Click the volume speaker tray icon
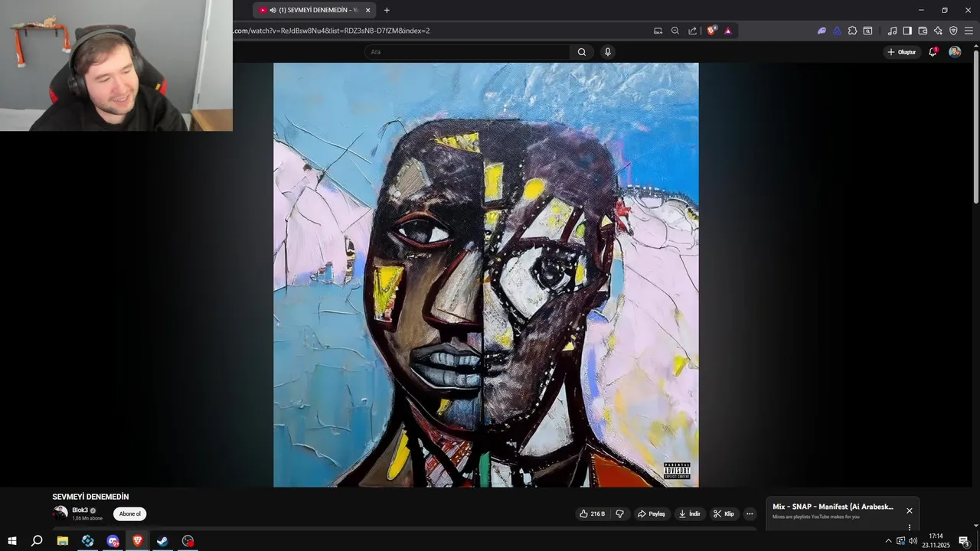Screen dimensions: 980x551 click(x=913, y=541)
